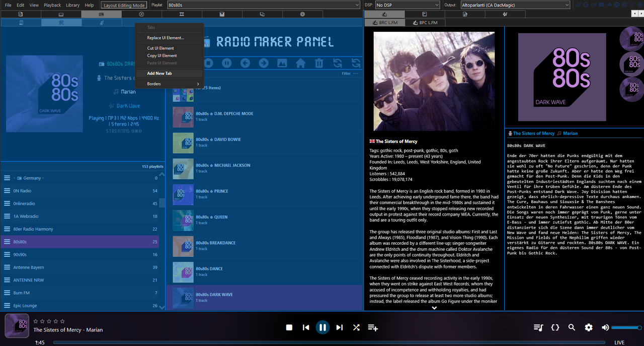Viewport: 644px width, 346px height.
Task: Select the Antenne Bayern playlist
Action: [x=80, y=267]
